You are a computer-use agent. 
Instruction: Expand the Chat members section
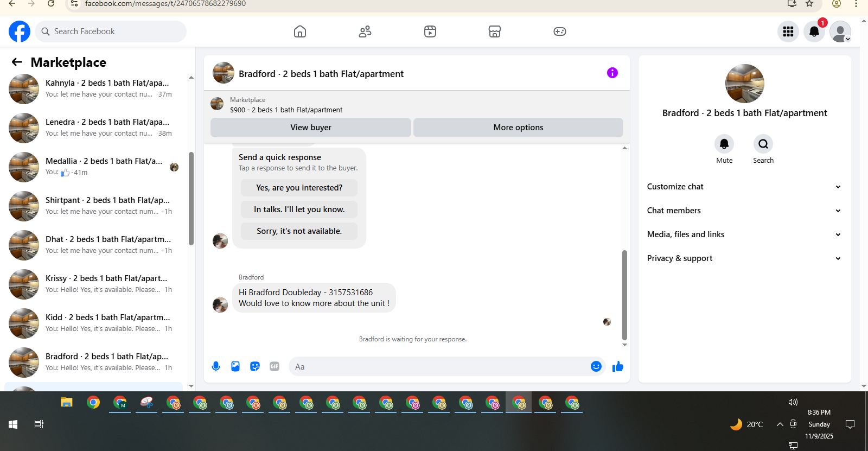tap(744, 211)
